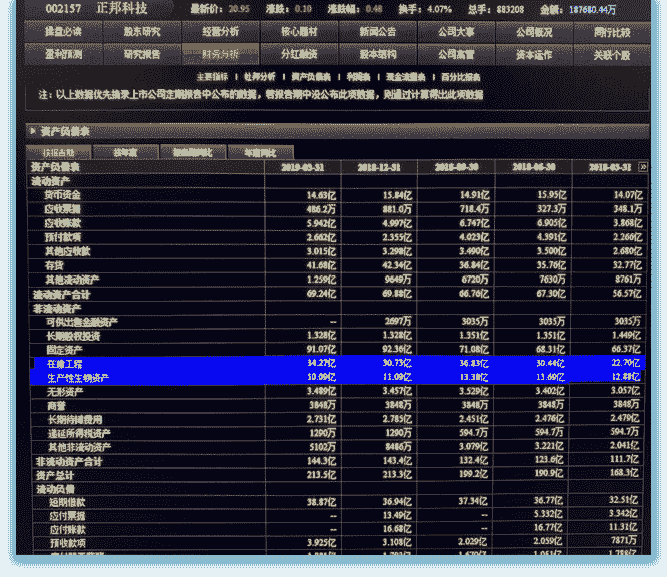
Task: Jump to the 杜邦分析 section link
Action: click(x=259, y=77)
